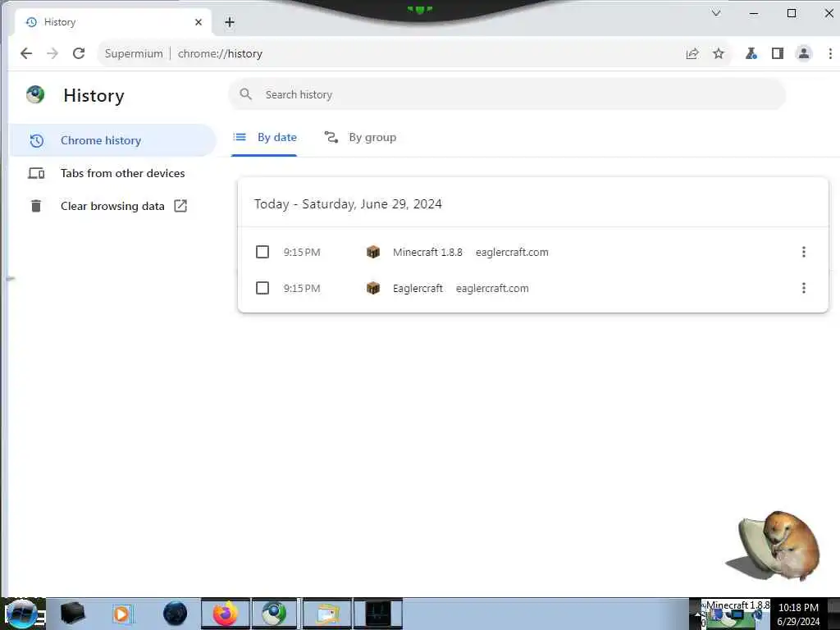
Task: Click the Supermium site chip in address bar
Action: [x=134, y=53]
